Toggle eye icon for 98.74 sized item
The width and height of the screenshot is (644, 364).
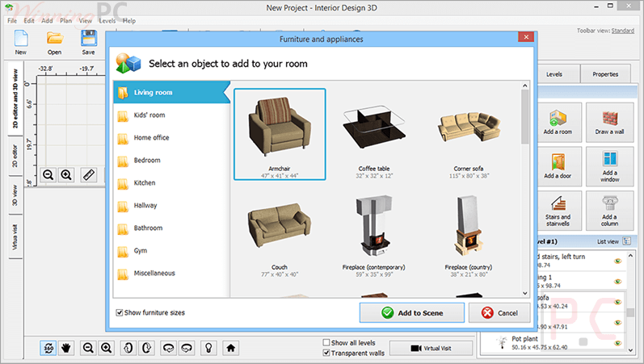[x=617, y=282]
